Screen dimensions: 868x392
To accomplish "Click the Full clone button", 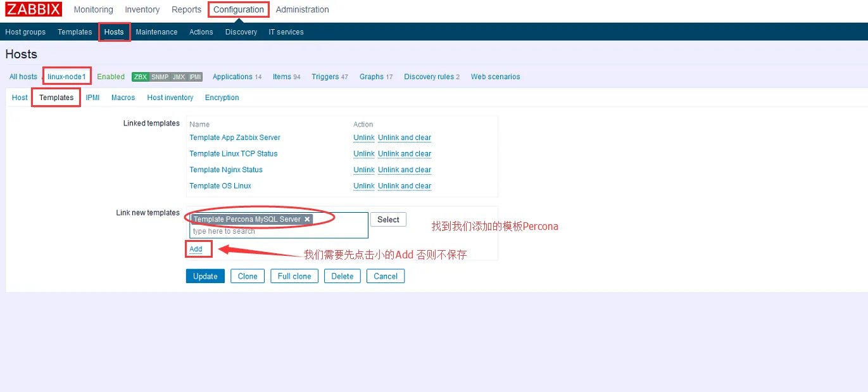I will (294, 276).
